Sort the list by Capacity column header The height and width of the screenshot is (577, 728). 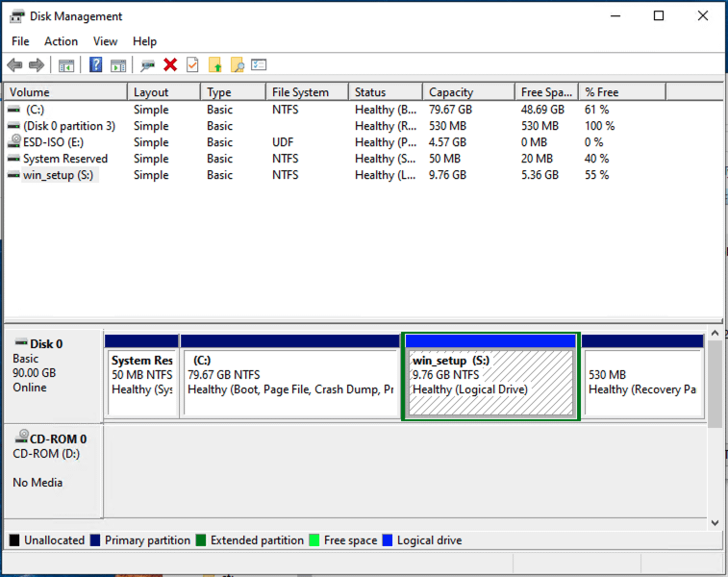coord(451,92)
